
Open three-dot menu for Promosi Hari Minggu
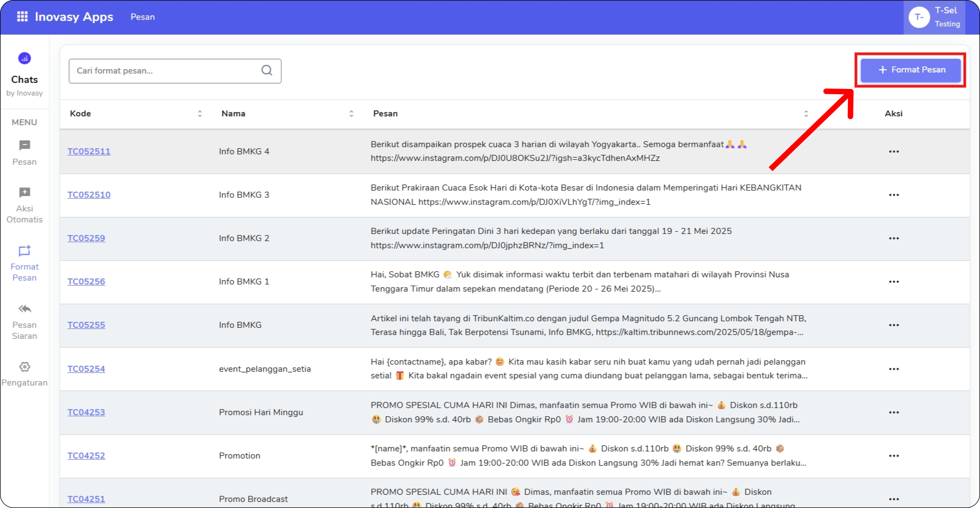click(x=894, y=412)
